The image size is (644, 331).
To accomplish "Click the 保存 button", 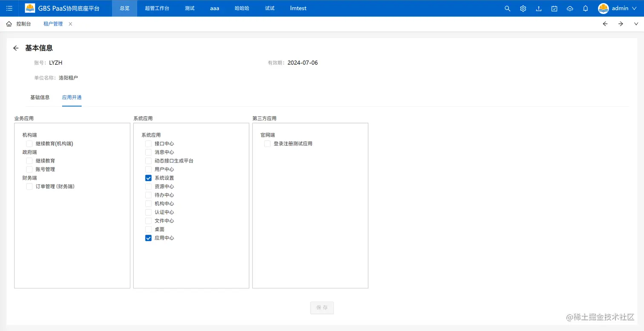I will coord(322,308).
